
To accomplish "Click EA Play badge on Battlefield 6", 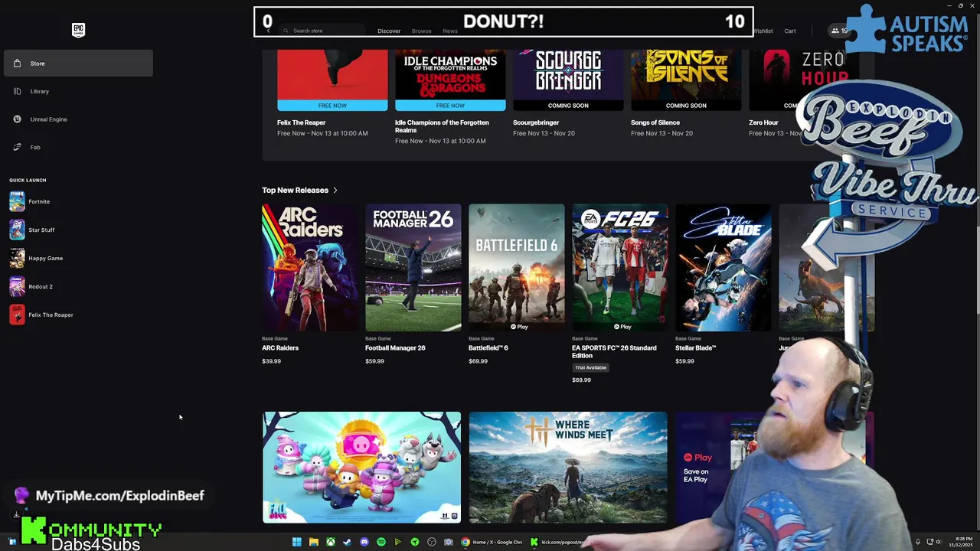I will coord(520,327).
